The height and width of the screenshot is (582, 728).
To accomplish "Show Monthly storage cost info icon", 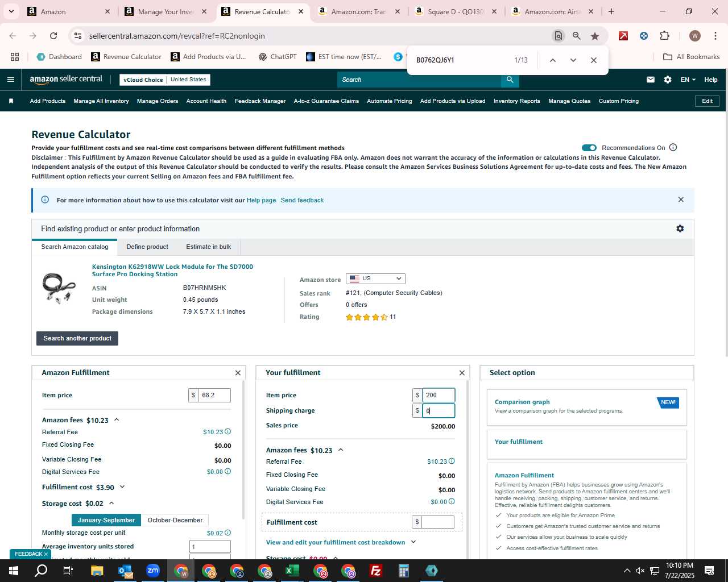I will [x=228, y=533].
